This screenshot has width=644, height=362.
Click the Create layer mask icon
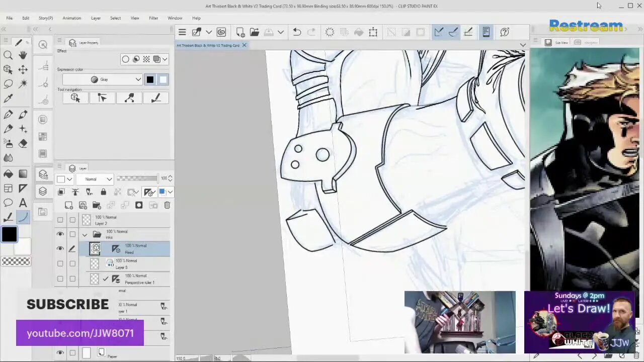pyautogui.click(x=139, y=205)
